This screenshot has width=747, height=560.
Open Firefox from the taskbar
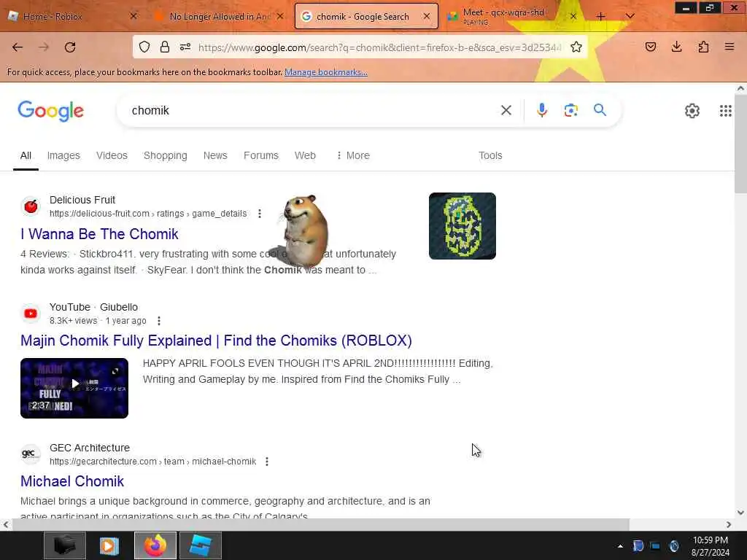tap(155, 545)
